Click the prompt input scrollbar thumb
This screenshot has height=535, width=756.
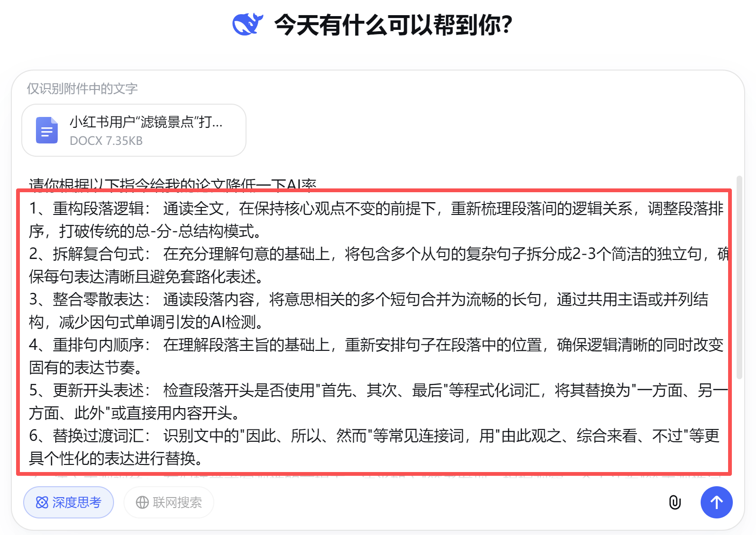click(x=739, y=277)
